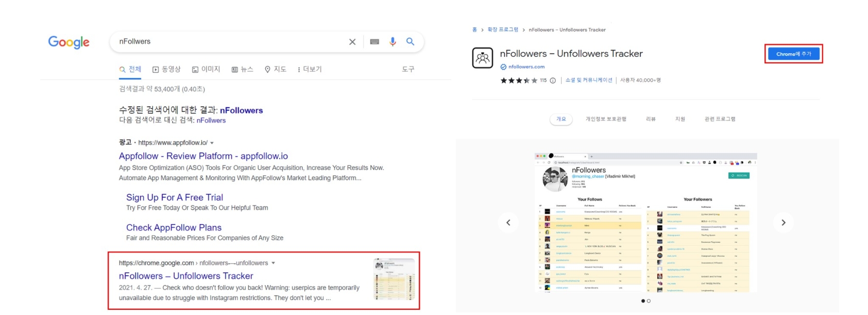This screenshot has width=868, height=315.
Task: Open the 관련 프로그램 tab
Action: (x=720, y=119)
